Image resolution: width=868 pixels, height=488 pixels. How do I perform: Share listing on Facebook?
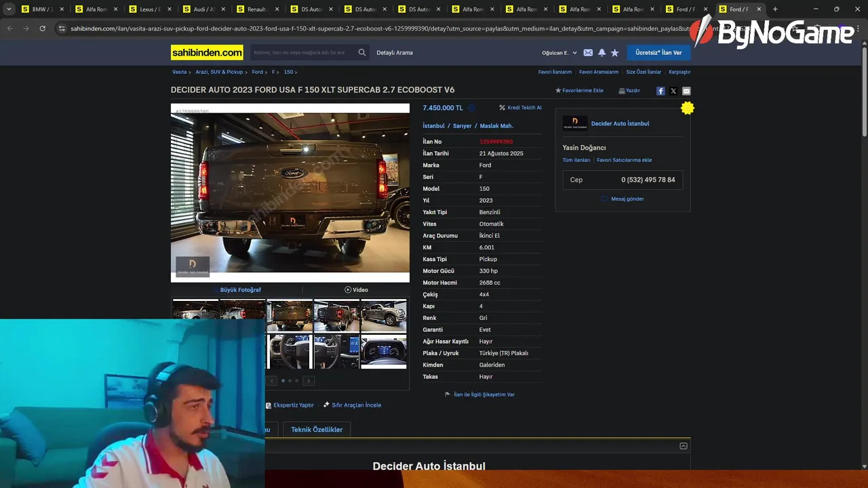[660, 91]
